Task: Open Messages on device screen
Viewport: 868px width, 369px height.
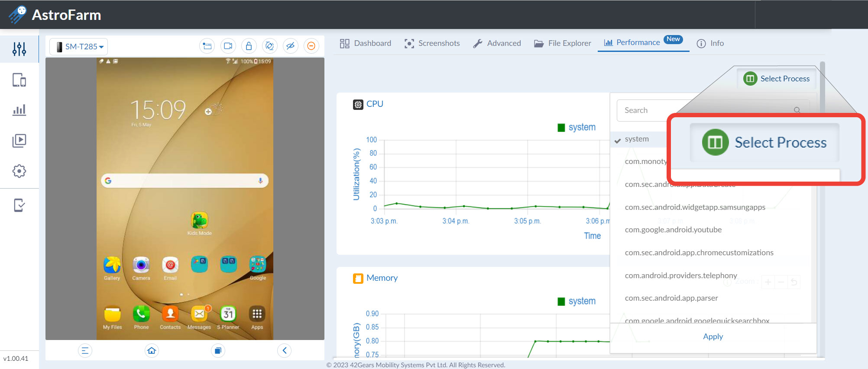Action: [x=199, y=318]
